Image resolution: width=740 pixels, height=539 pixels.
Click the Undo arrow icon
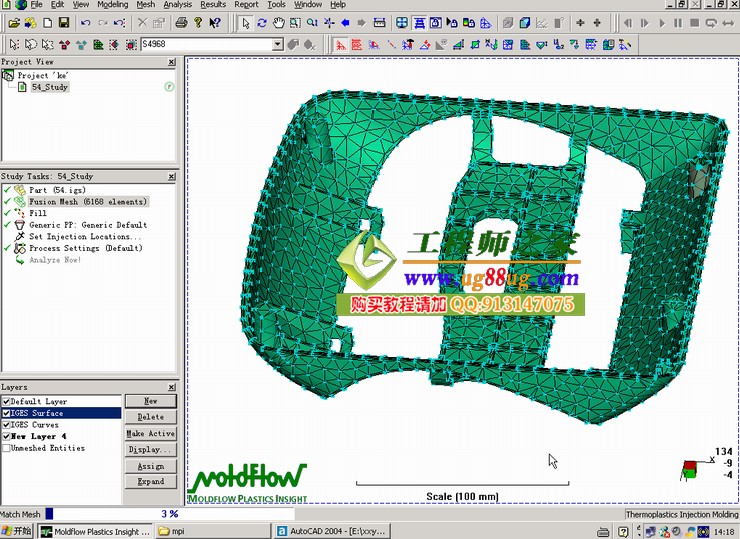click(85, 23)
